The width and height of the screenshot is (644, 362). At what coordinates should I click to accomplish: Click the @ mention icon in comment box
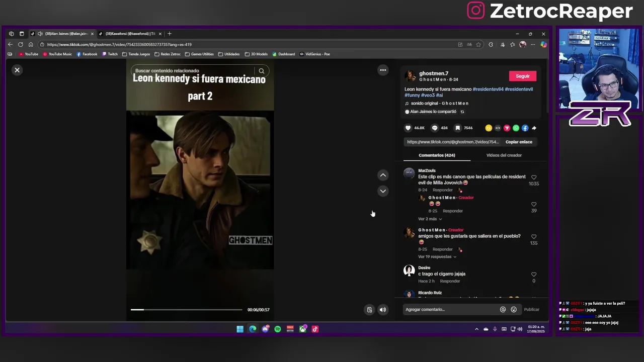pyautogui.click(x=503, y=310)
